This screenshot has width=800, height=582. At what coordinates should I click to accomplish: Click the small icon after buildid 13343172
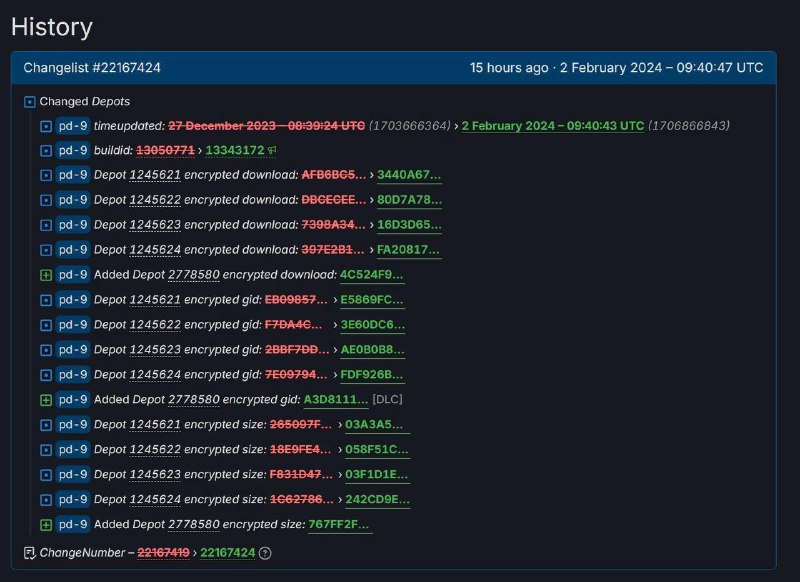(272, 151)
